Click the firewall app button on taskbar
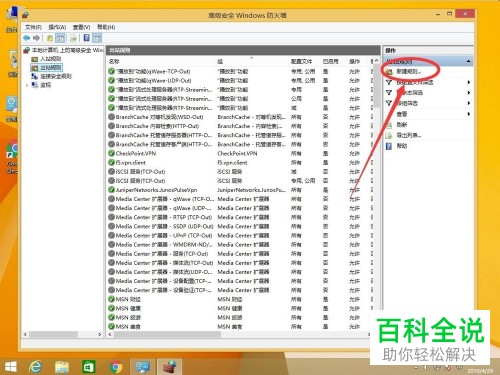500x375 pixels. pyautogui.click(x=169, y=367)
